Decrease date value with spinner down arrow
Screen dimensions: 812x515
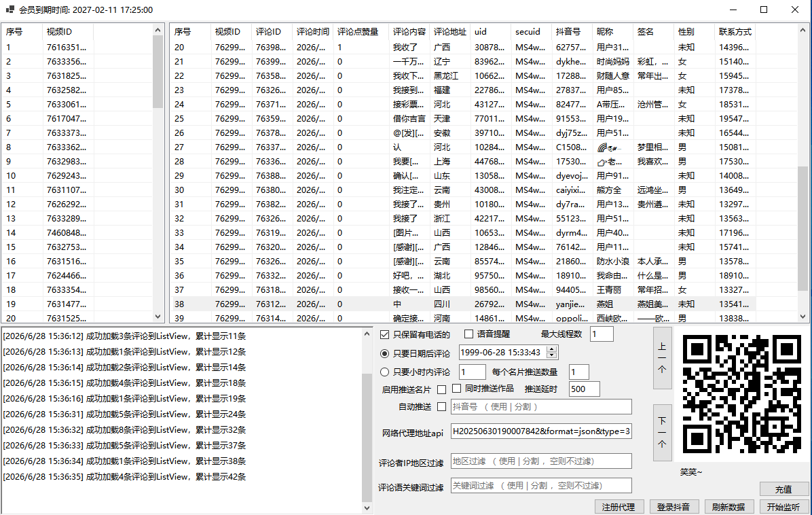click(552, 355)
